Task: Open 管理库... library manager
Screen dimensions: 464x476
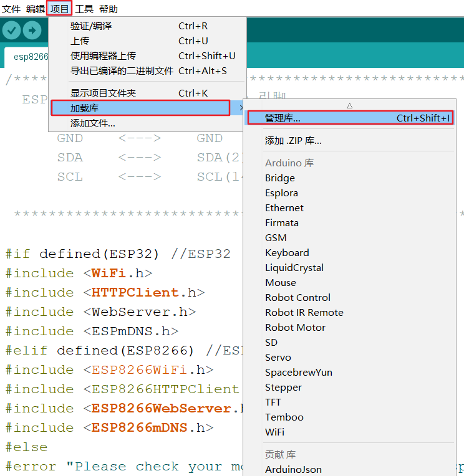Action: (x=350, y=118)
